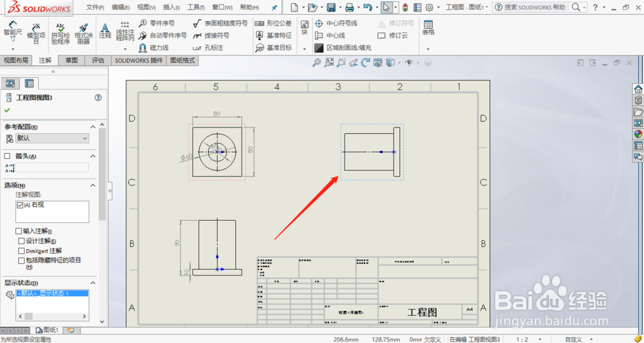The image size is (644, 343).
Task: Uncheck the (A) 右视 annotation view
Action: tap(20, 205)
